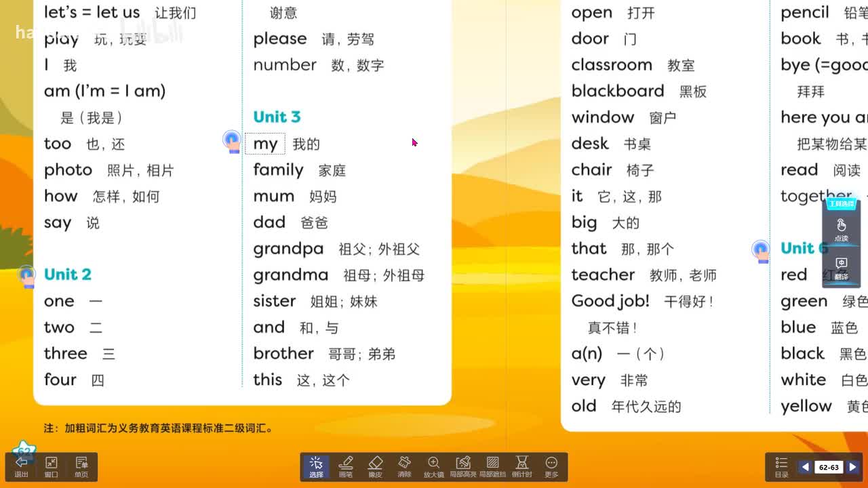Activate the 选择 select tool
The image size is (868, 488).
tap(316, 467)
